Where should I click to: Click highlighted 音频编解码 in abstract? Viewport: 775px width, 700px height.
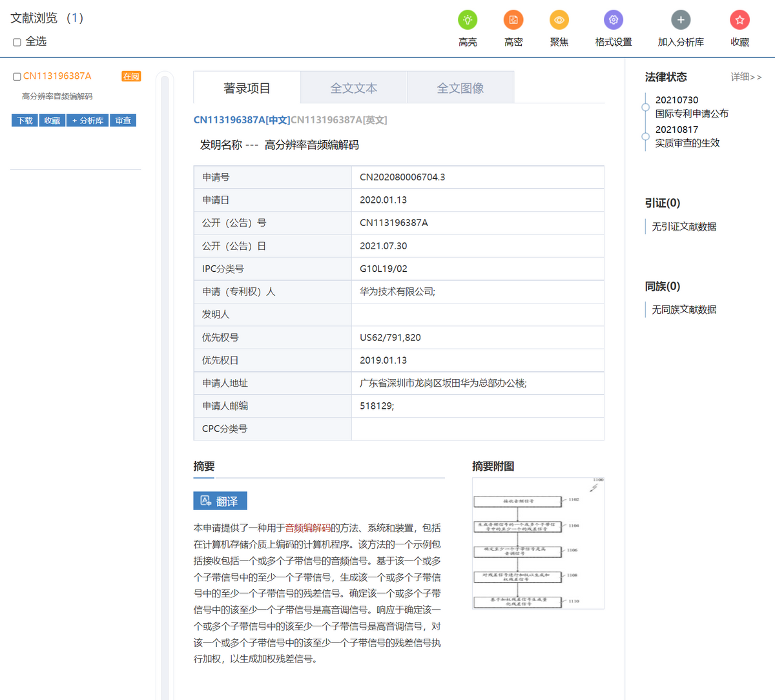(308, 528)
